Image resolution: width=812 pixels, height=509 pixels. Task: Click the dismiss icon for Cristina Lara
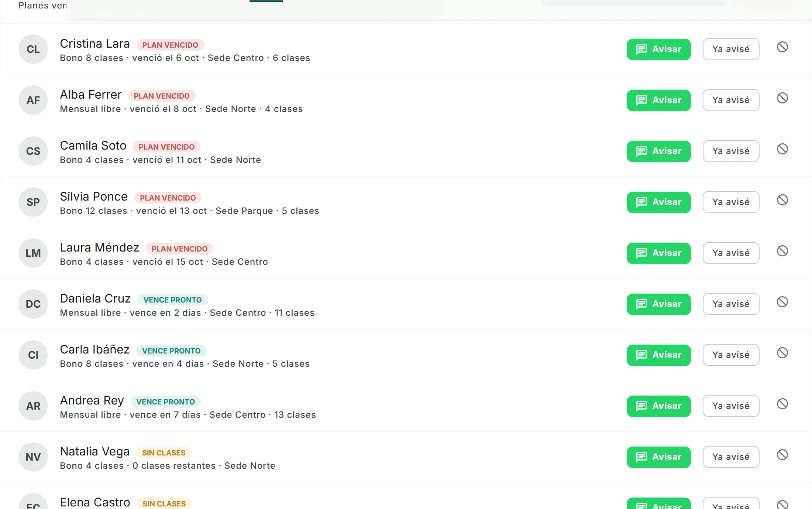click(782, 47)
